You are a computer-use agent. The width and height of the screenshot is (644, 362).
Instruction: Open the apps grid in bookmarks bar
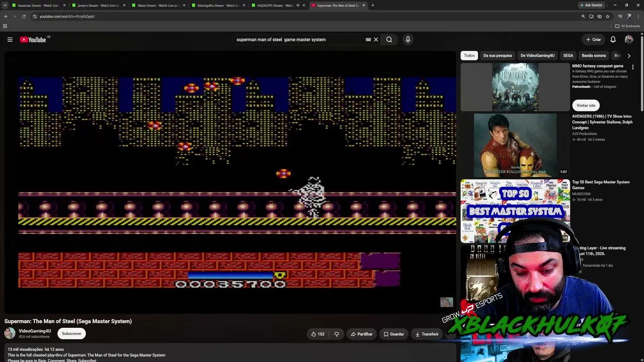coord(5,26)
